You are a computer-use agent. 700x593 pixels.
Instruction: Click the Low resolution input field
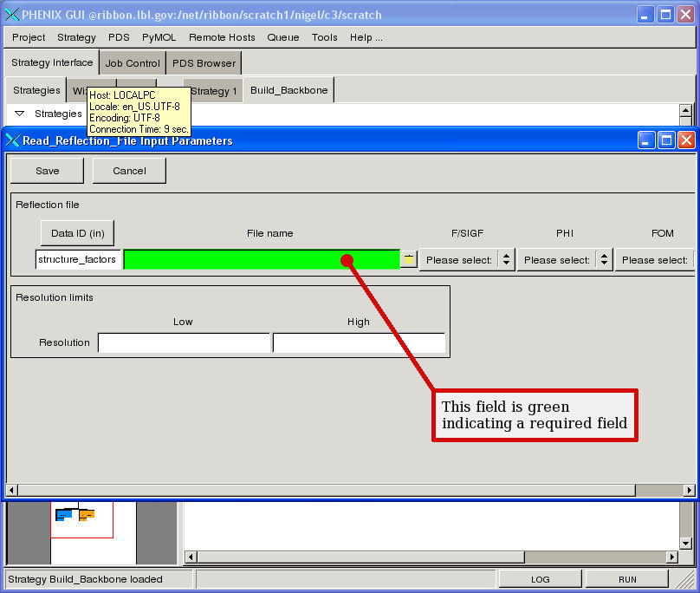pos(184,342)
